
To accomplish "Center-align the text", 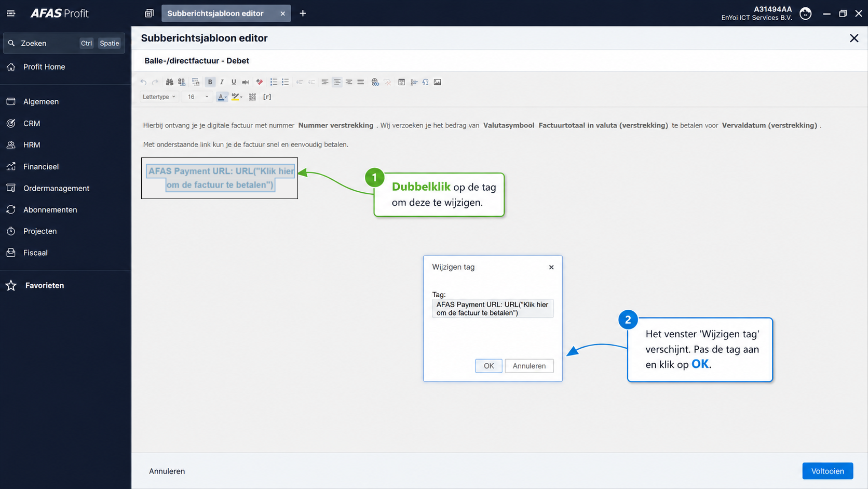I will pos(337,82).
